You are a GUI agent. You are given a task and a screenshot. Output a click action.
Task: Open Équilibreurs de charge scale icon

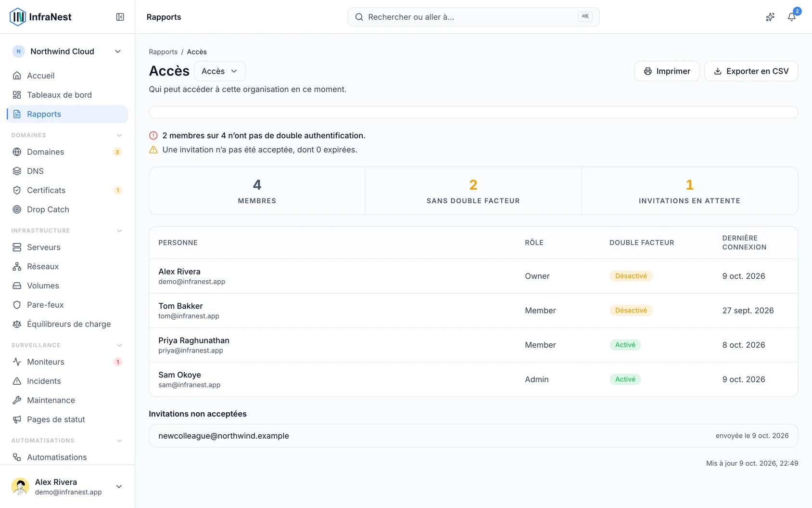point(17,324)
